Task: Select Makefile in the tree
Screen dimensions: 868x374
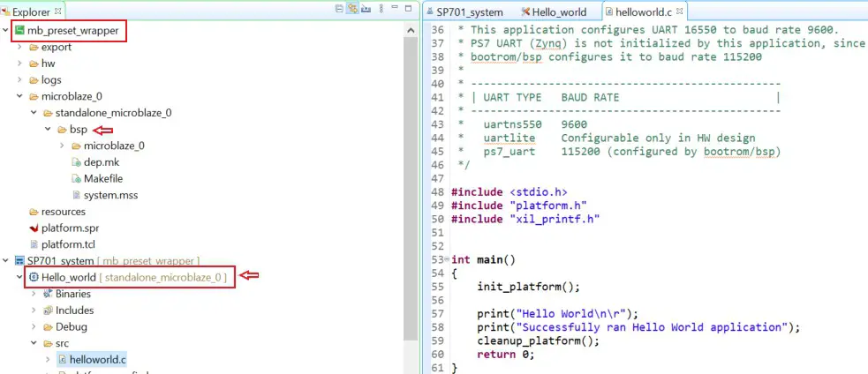Action: [103, 179]
